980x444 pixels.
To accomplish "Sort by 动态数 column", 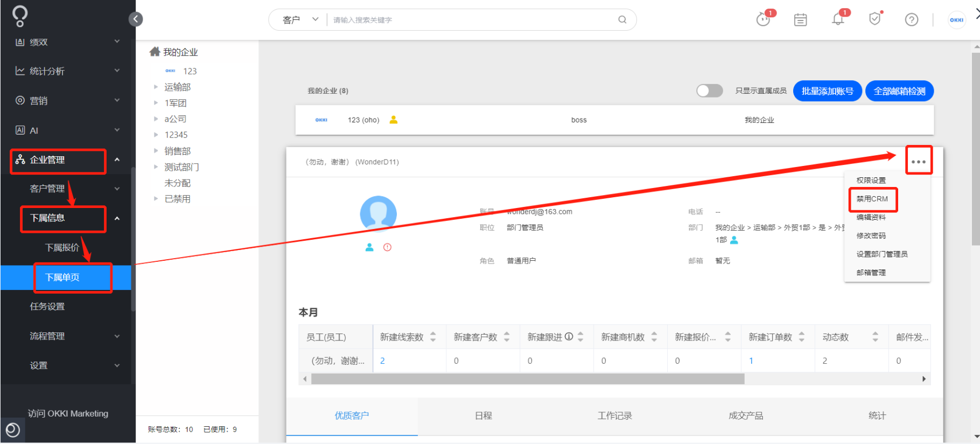I will tap(876, 337).
